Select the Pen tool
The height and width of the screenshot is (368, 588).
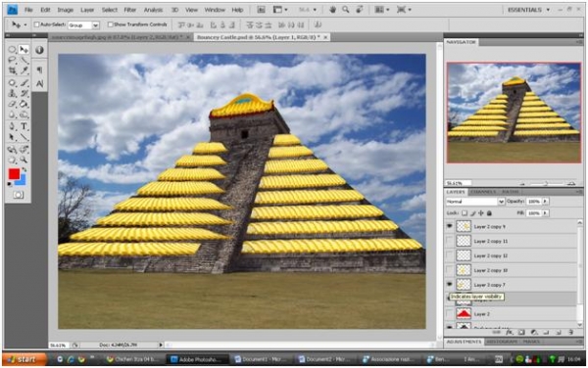pos(12,126)
